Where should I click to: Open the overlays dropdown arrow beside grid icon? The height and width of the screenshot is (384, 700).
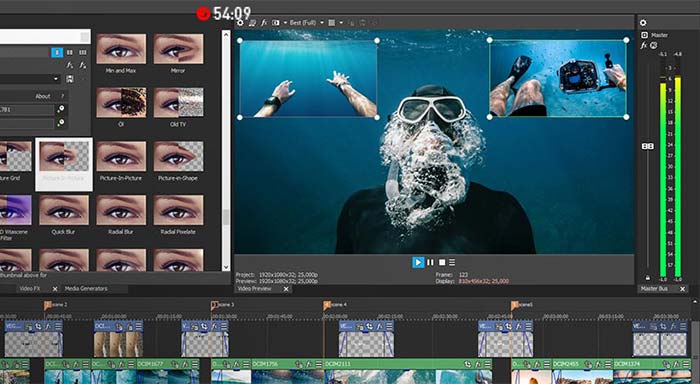click(341, 22)
